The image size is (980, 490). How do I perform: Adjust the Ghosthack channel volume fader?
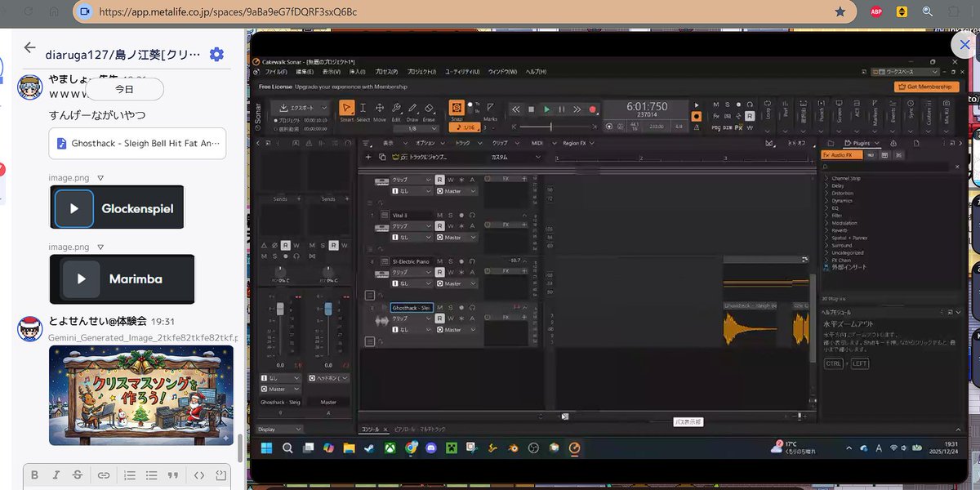280,310
